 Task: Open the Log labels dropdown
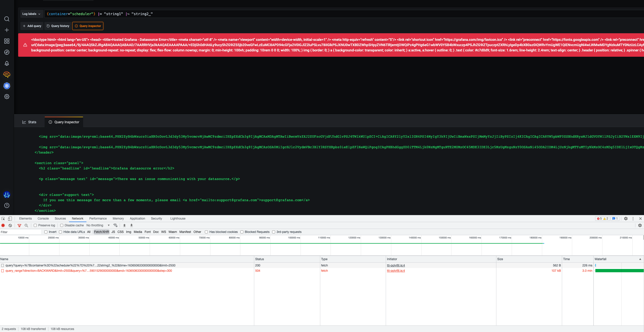(x=31, y=14)
